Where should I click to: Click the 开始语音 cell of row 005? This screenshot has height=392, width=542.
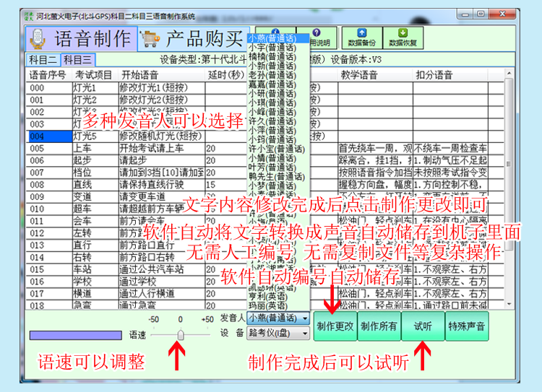160,148
